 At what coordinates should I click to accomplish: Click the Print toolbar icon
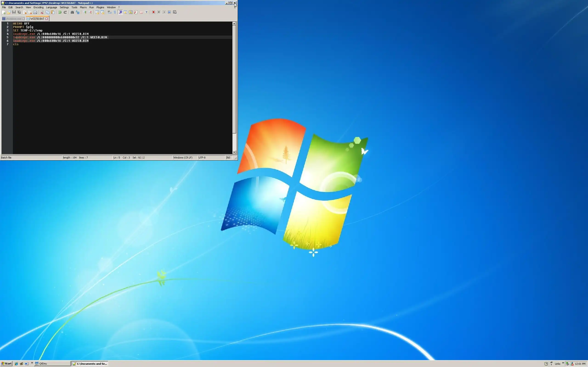coord(35,12)
